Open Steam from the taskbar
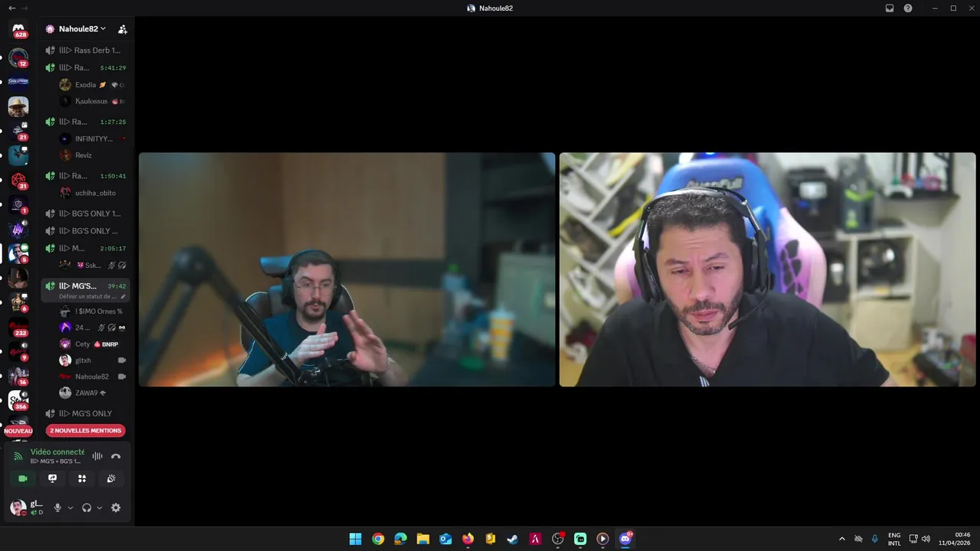Viewport: 980px width, 551px height. point(513,539)
